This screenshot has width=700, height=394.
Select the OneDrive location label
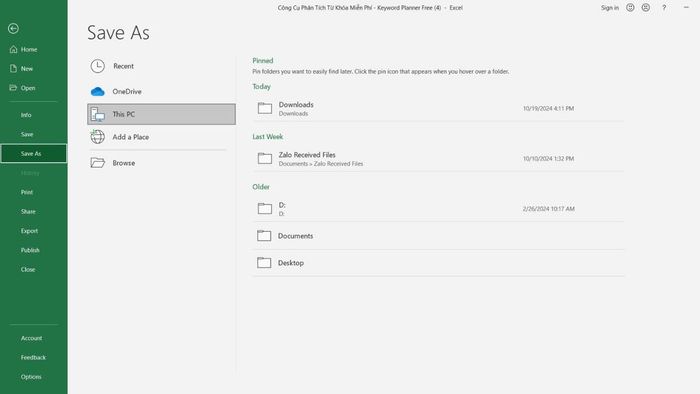127,91
